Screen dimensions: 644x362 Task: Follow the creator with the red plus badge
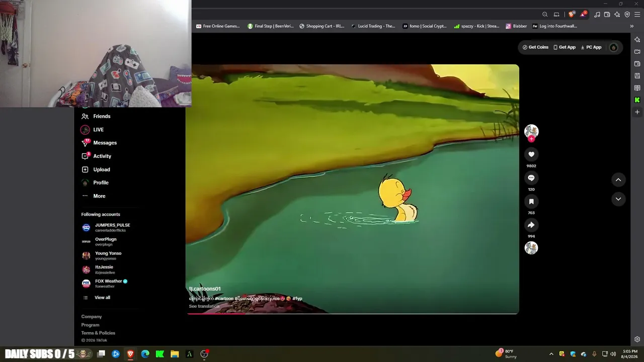tap(531, 139)
